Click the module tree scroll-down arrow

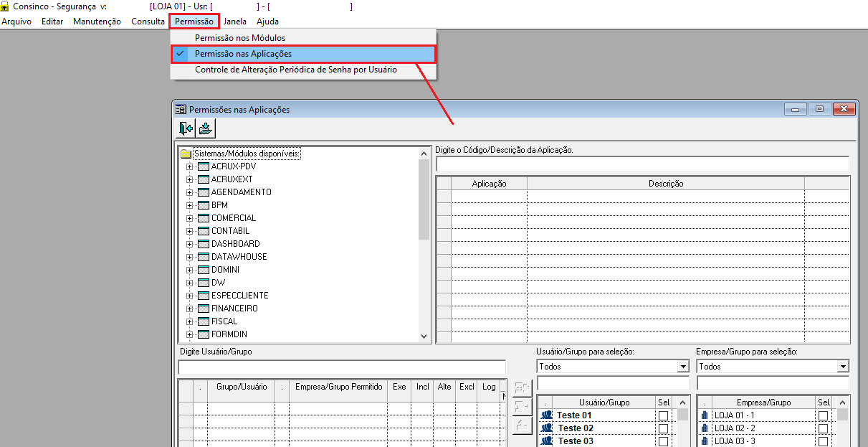click(x=424, y=336)
